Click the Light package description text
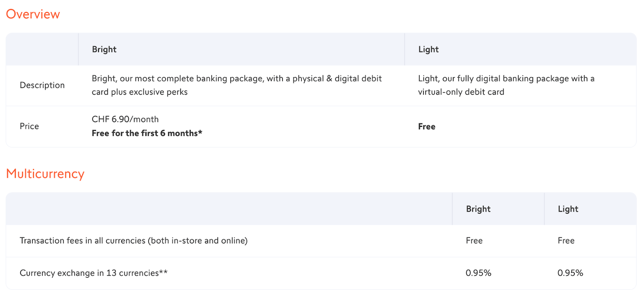 coord(506,85)
